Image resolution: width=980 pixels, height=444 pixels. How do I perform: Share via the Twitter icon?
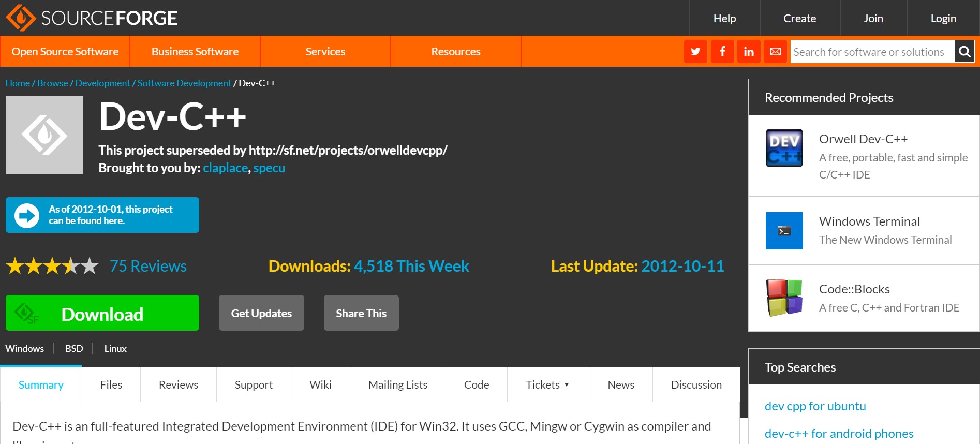695,52
